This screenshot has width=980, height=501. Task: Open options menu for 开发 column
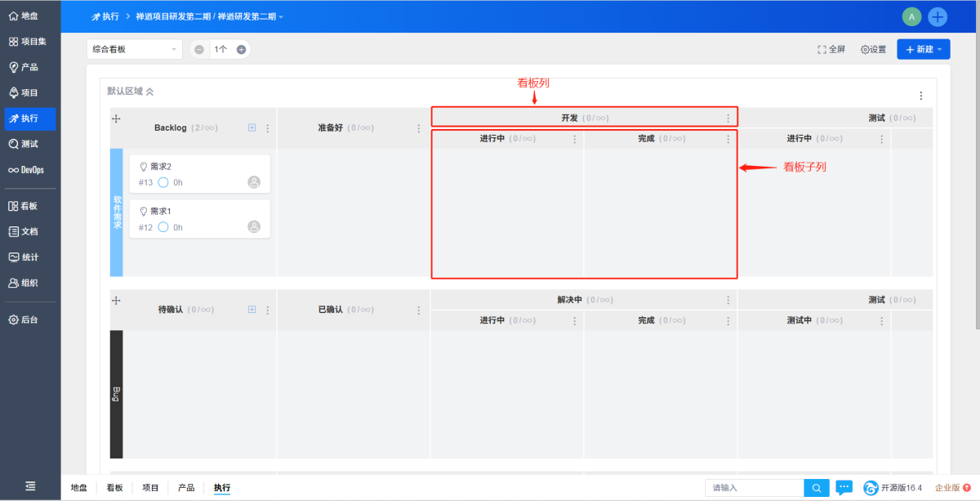(728, 119)
